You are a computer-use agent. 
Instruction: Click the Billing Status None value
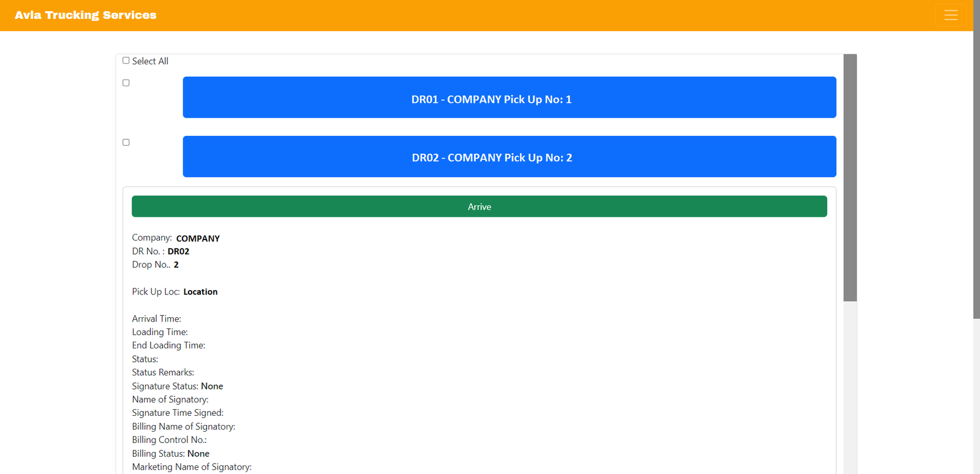pos(198,454)
